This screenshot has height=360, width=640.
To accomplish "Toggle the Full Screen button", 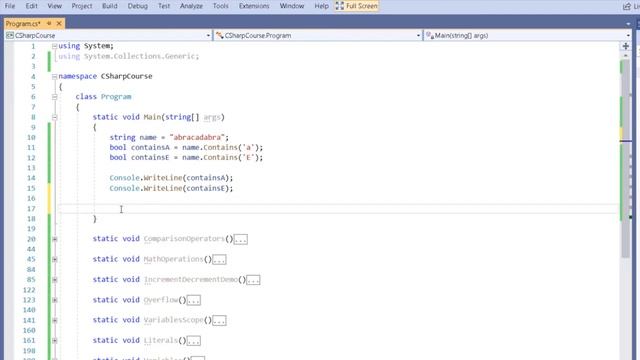I will pos(357,6).
